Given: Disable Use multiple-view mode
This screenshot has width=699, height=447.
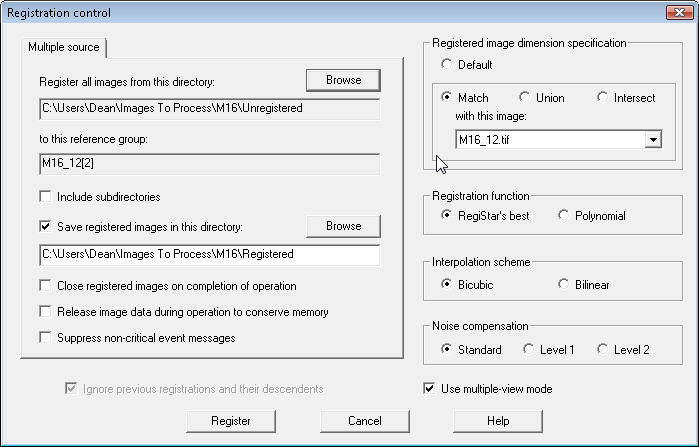Looking at the screenshot, I should click(430, 389).
